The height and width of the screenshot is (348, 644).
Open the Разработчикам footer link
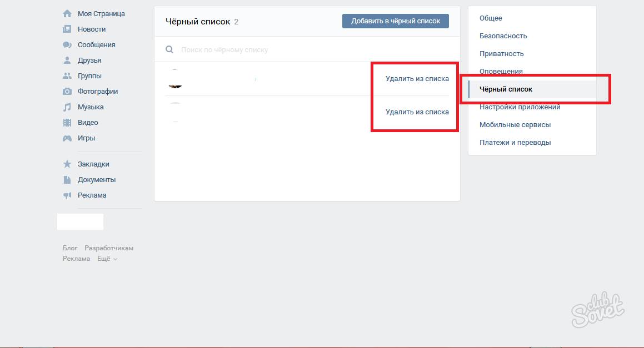[x=109, y=248]
